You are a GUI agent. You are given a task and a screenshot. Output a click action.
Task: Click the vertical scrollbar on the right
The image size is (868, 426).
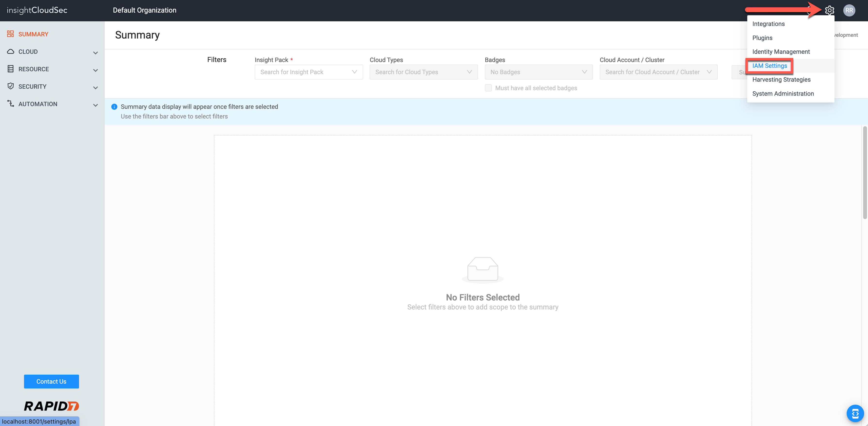coord(864,173)
